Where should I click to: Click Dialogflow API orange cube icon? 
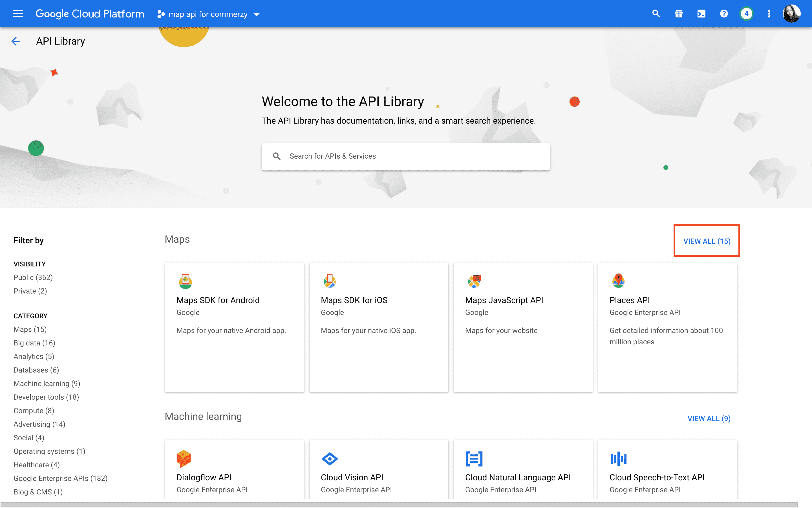click(x=184, y=459)
